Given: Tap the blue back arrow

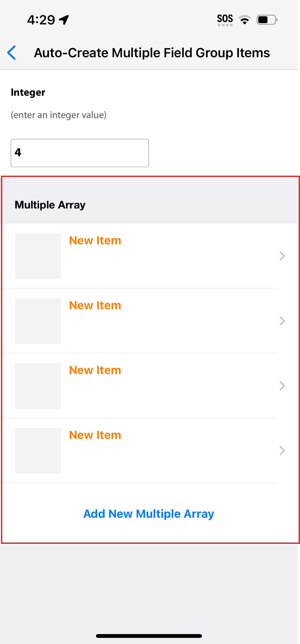Looking at the screenshot, I should click(x=12, y=53).
